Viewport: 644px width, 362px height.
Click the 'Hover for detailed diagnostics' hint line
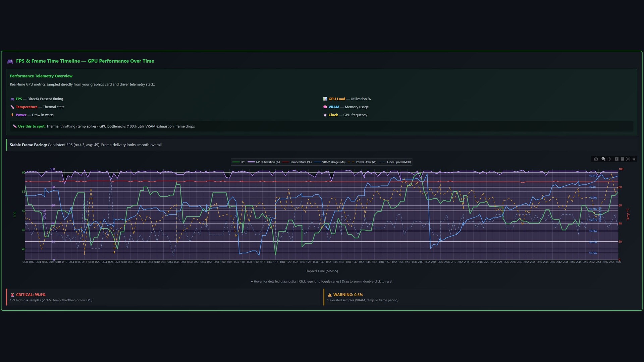tap(322, 282)
